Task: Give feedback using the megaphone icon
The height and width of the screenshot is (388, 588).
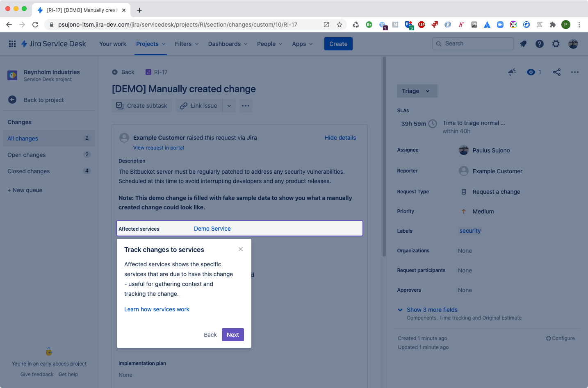Action: (511, 72)
